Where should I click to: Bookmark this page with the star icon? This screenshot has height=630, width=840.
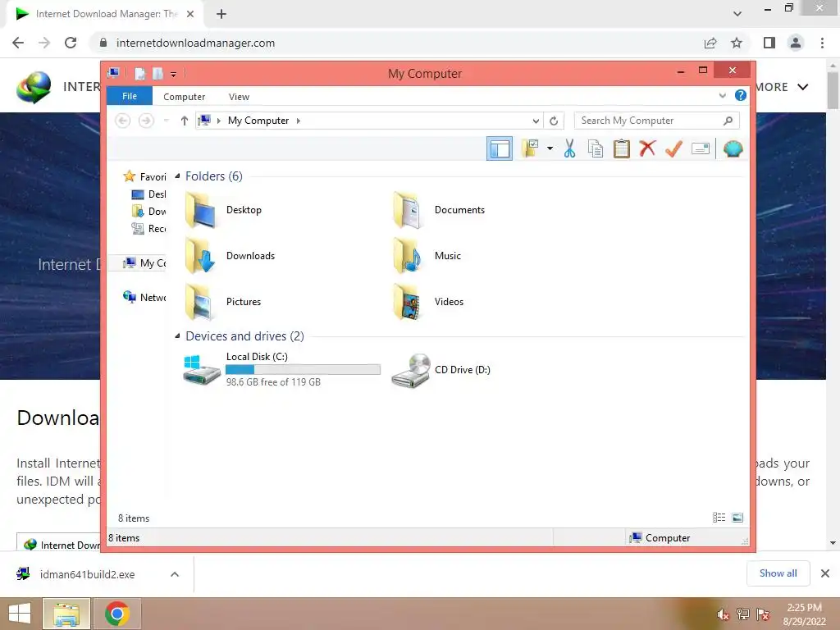(x=737, y=43)
